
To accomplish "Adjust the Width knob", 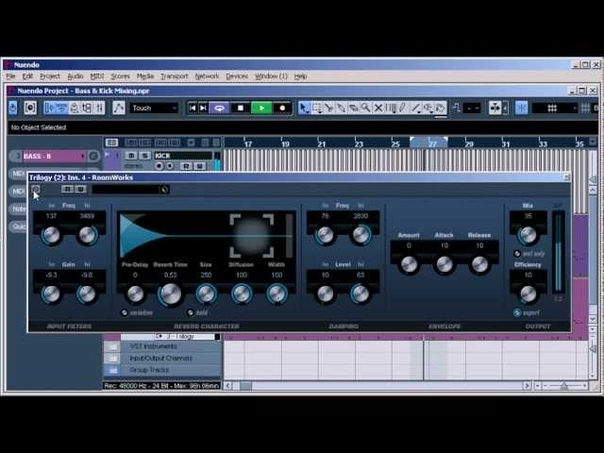I will pyautogui.click(x=277, y=294).
